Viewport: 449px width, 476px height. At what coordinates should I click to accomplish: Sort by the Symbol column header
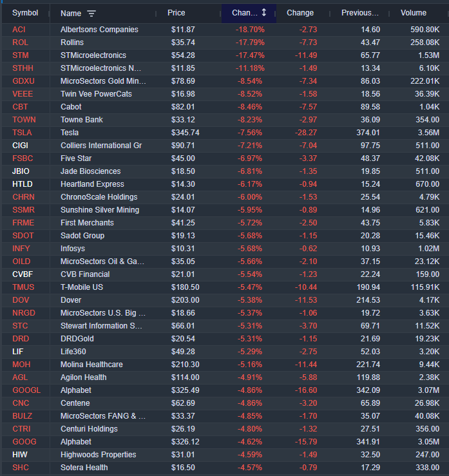tap(25, 13)
